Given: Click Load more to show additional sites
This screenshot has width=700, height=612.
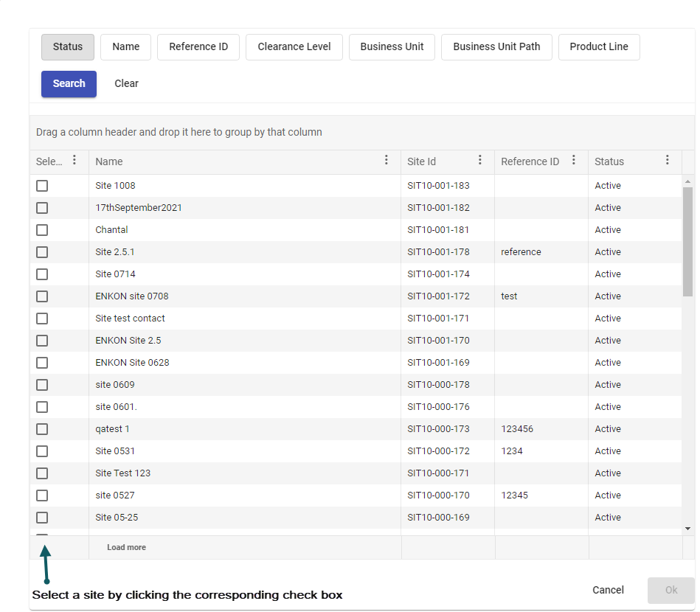Looking at the screenshot, I should pyautogui.click(x=126, y=547).
